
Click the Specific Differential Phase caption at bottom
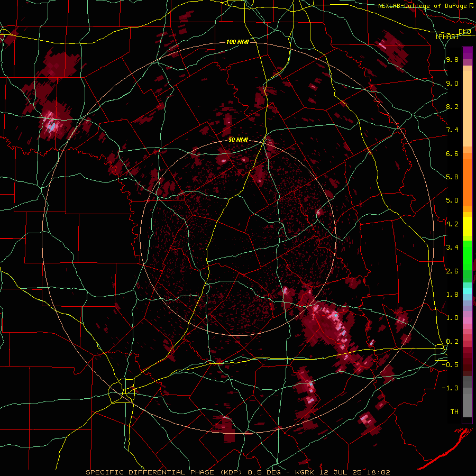[x=238, y=472]
